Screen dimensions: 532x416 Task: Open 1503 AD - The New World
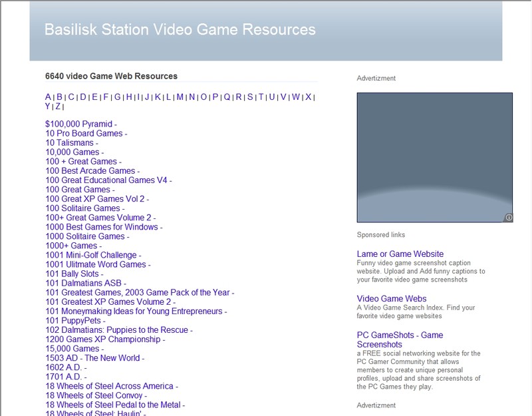[x=92, y=357]
